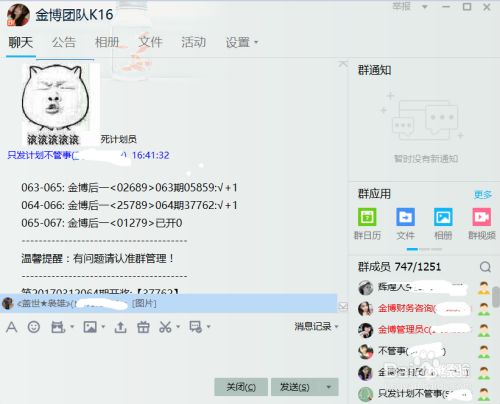Open dropdown arrow next to message bubble icon
The image size is (500, 404).
[209, 327]
